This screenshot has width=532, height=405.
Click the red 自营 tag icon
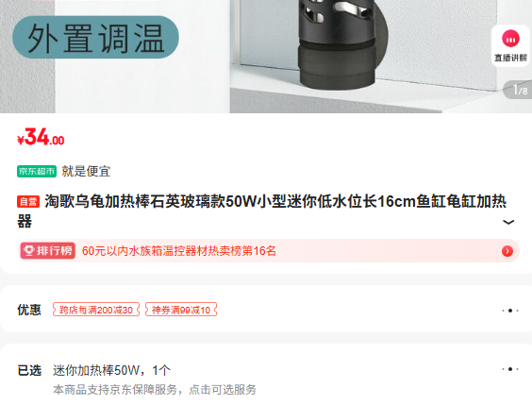point(28,202)
